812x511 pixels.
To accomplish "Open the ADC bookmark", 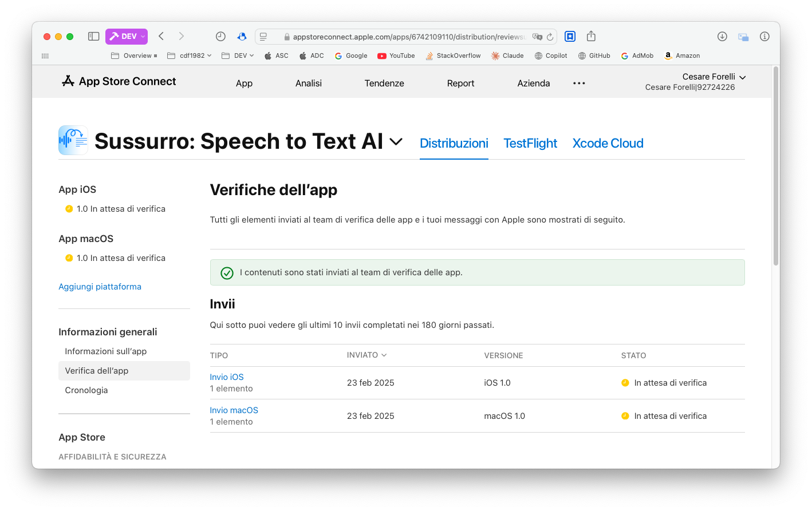I will pos(312,56).
